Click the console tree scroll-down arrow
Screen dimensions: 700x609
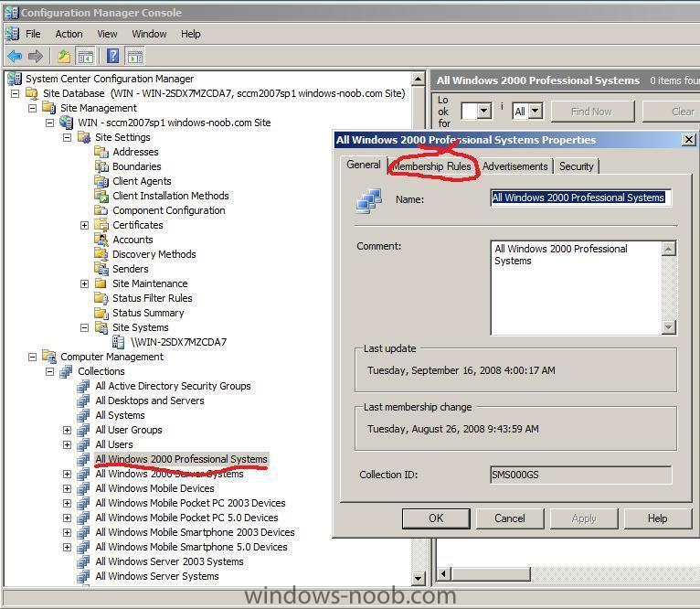(418, 579)
